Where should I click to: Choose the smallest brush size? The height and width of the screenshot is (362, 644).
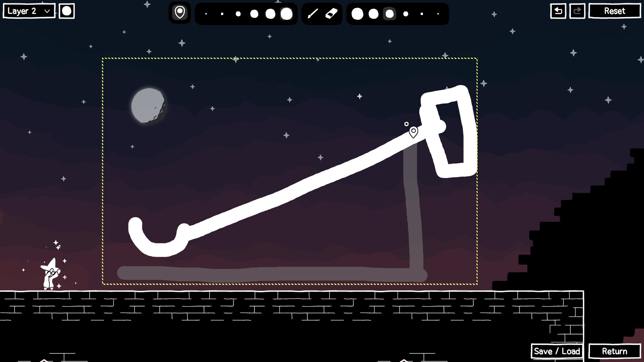tap(206, 14)
